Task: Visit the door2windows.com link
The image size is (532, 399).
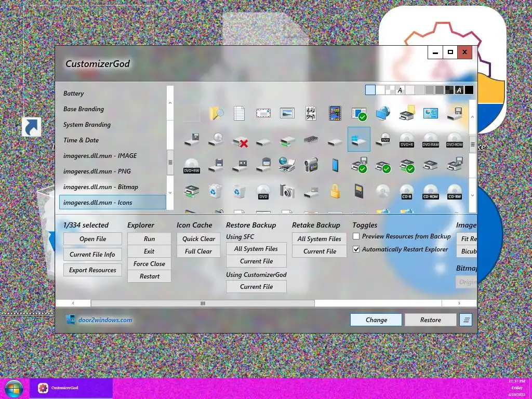Action: (105, 320)
